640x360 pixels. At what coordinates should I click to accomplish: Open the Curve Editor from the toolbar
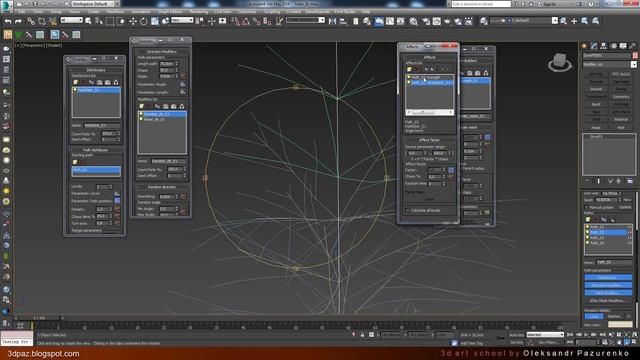[x=390, y=21]
